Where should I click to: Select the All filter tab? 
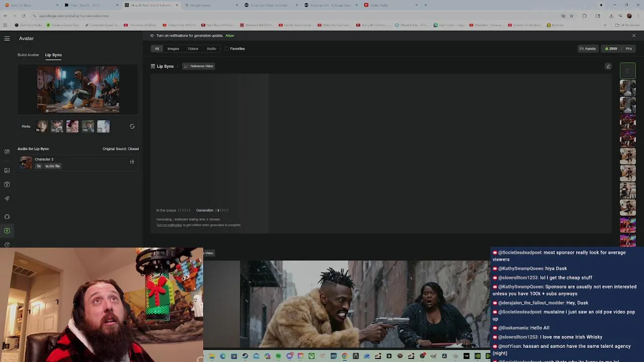point(157,49)
